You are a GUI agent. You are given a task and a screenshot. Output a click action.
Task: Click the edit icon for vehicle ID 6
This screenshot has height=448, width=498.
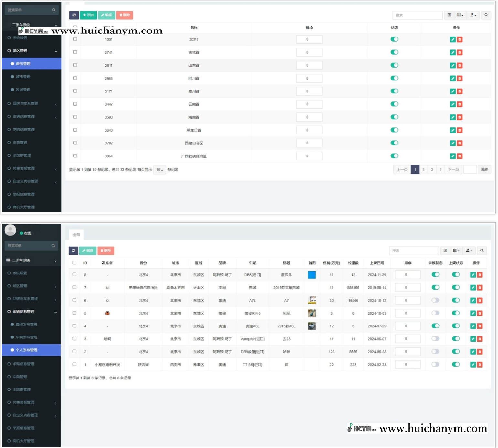[x=473, y=300]
